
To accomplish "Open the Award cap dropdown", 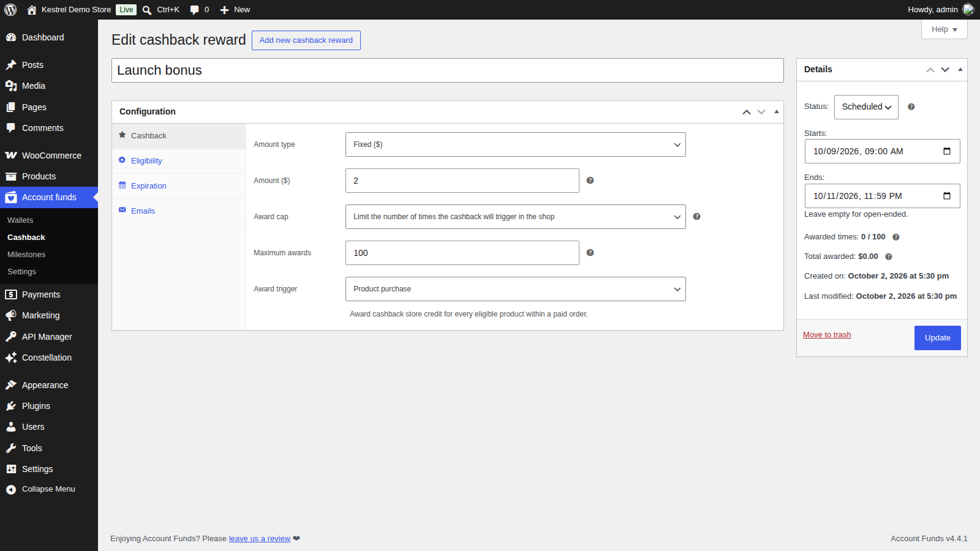I will point(516,217).
